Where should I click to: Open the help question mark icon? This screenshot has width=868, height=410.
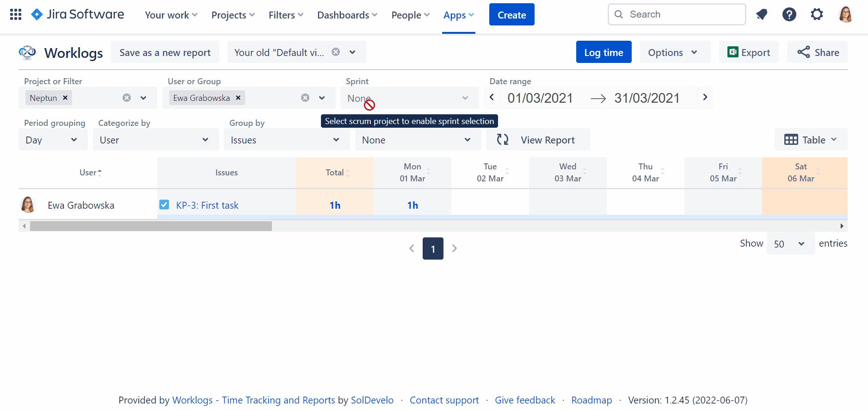(789, 14)
